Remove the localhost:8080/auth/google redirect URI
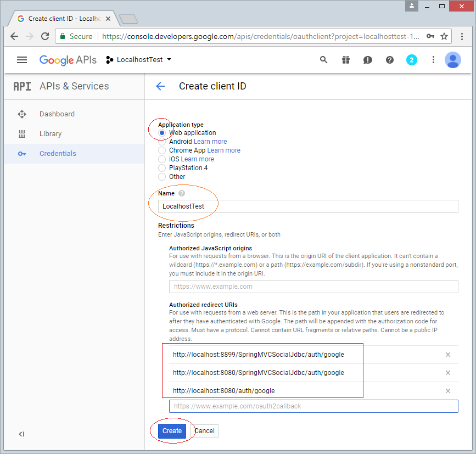The height and width of the screenshot is (454, 476). pyautogui.click(x=448, y=391)
